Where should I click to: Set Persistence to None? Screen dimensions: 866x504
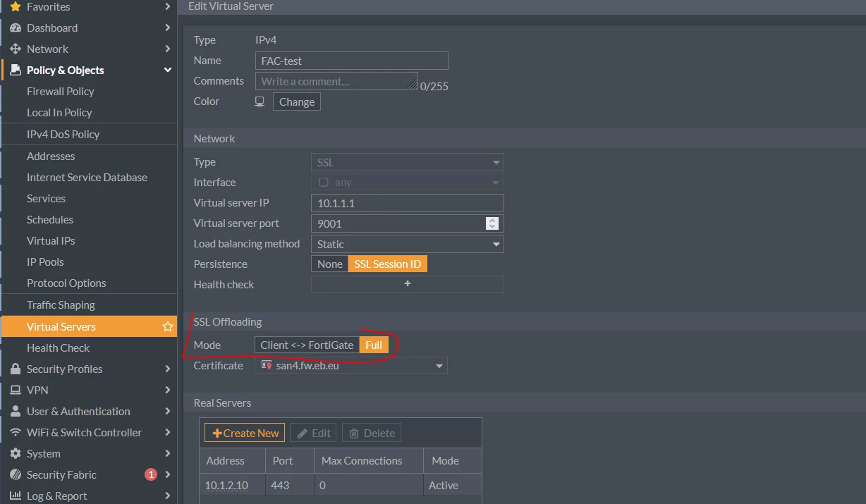click(330, 264)
